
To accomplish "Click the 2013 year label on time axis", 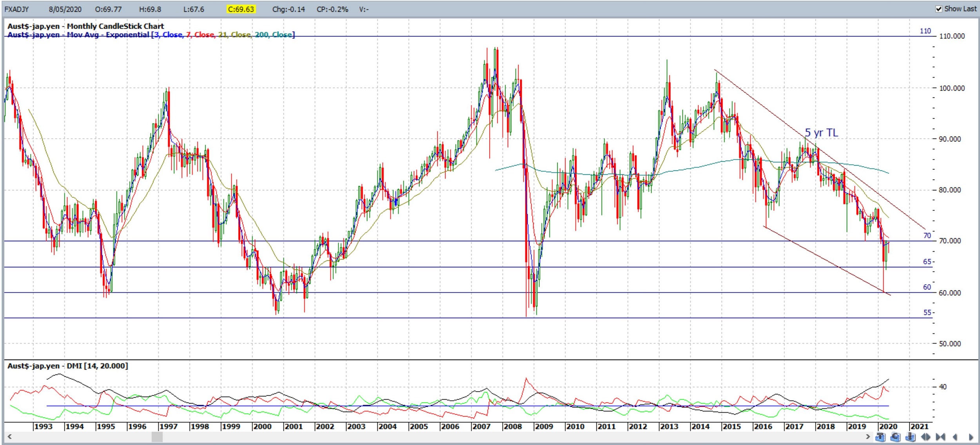I will (x=669, y=427).
